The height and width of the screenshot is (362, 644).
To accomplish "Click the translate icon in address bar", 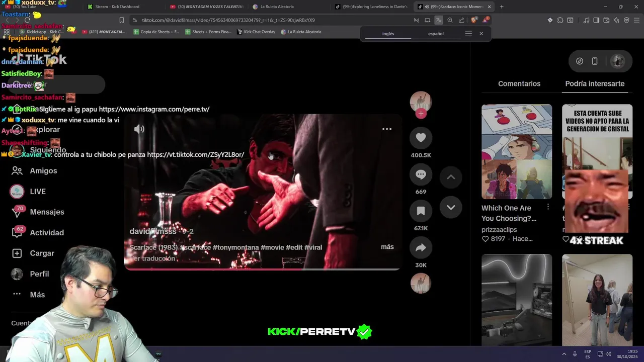I will point(439,20).
